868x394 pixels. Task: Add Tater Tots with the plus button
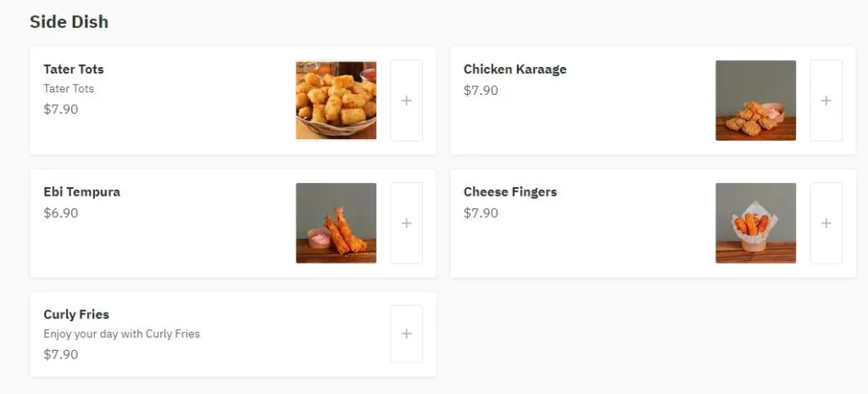click(x=406, y=101)
